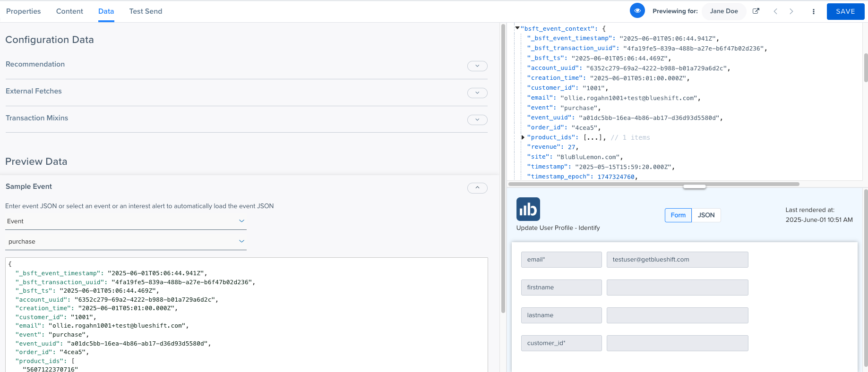
Task: Click the customer_id value input field
Action: coord(677,343)
